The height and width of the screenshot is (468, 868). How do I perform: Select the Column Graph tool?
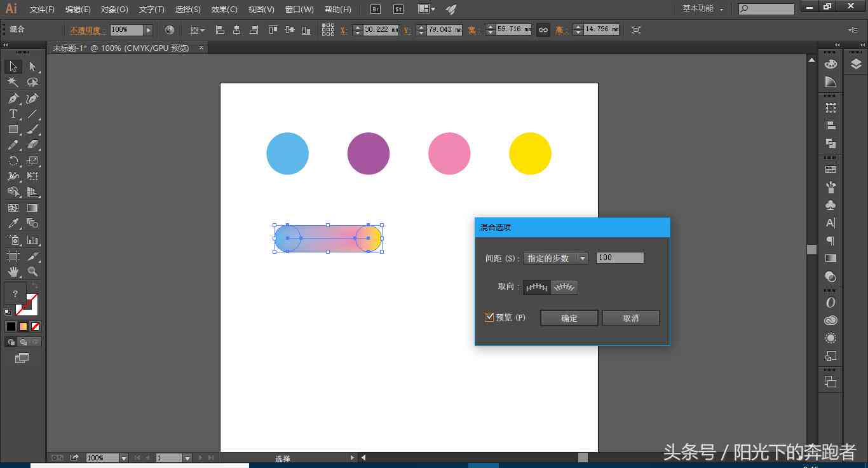tap(32, 240)
